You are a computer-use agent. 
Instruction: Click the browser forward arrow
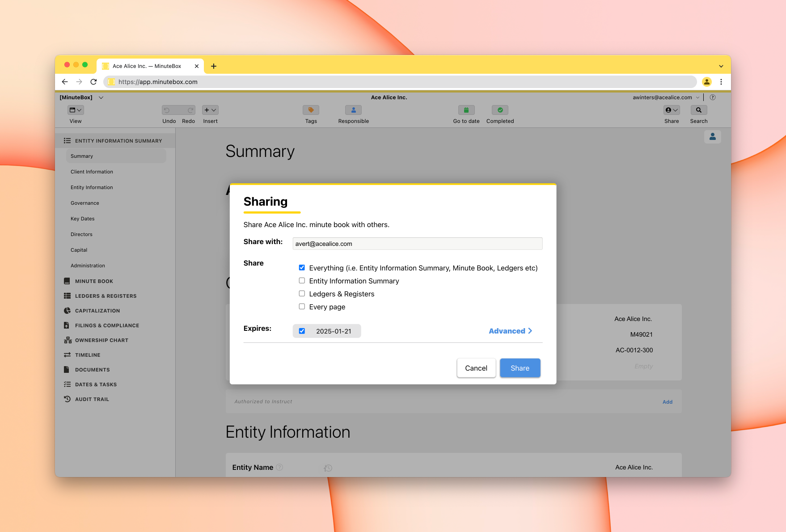[79, 82]
